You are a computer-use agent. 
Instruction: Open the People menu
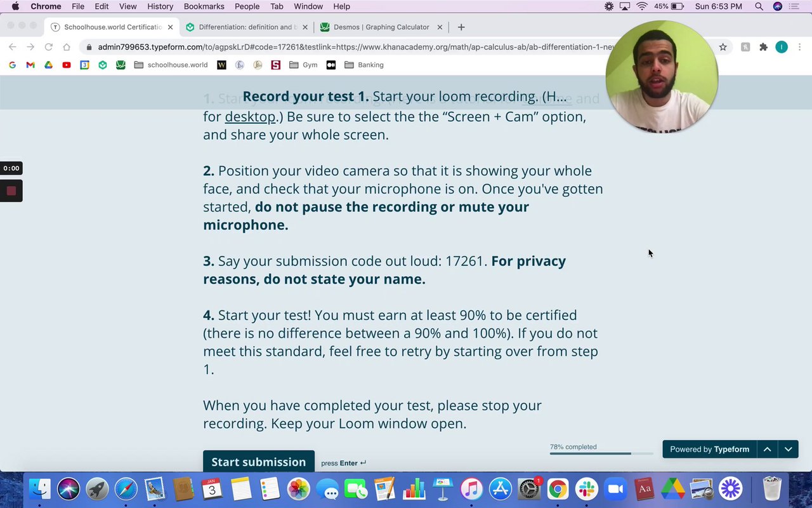point(247,6)
